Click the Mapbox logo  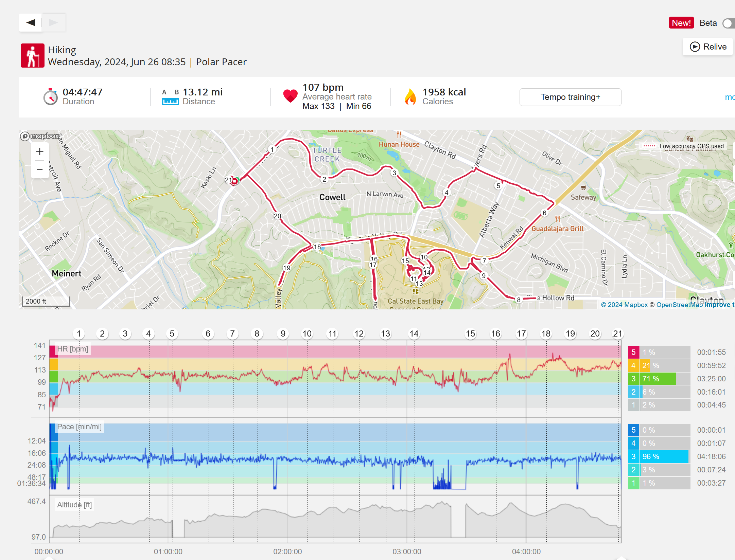click(41, 136)
